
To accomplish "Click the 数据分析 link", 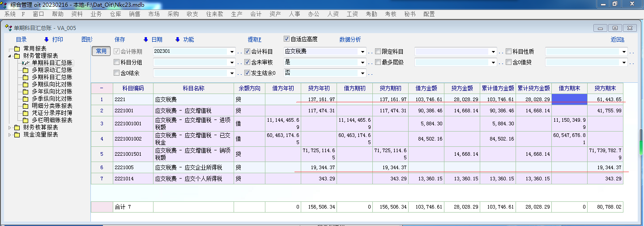I will (350, 39).
